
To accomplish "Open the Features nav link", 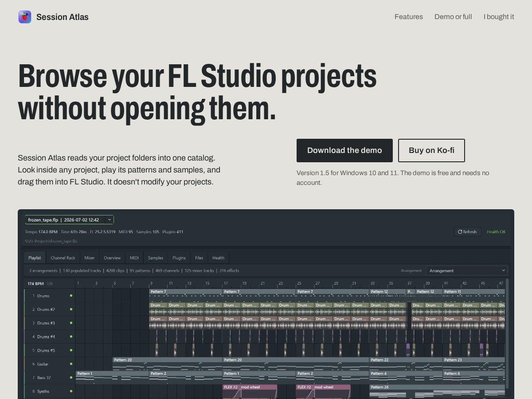I will pyautogui.click(x=409, y=17).
